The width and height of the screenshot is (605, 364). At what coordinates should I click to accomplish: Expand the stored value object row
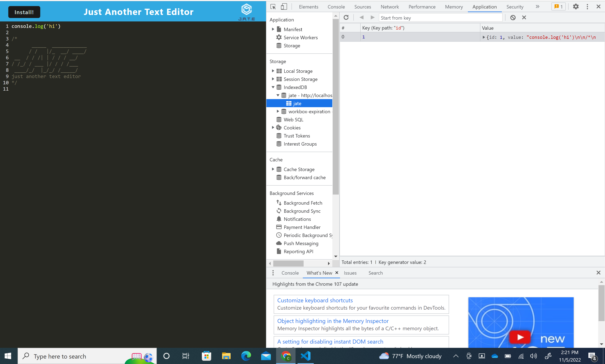pyautogui.click(x=484, y=37)
